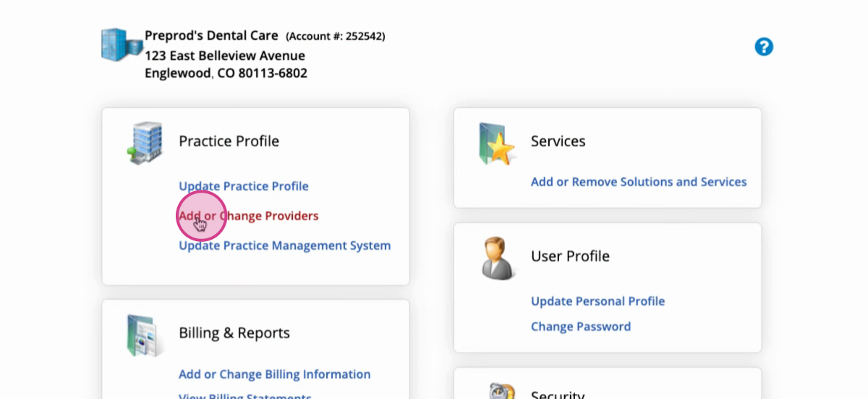The width and height of the screenshot is (868, 399).
Task: Open Update Practice Management System link
Action: pos(285,245)
